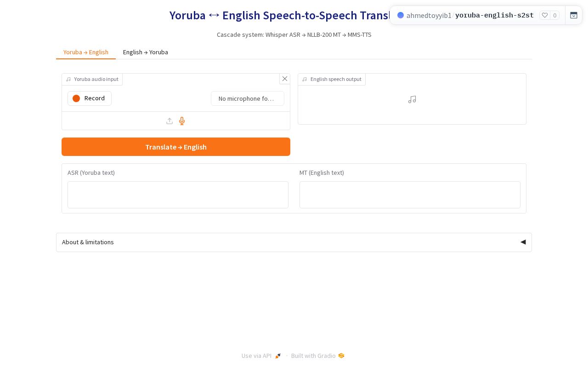Open the Use via API link
This screenshot has height=368, width=588.
[261, 356]
